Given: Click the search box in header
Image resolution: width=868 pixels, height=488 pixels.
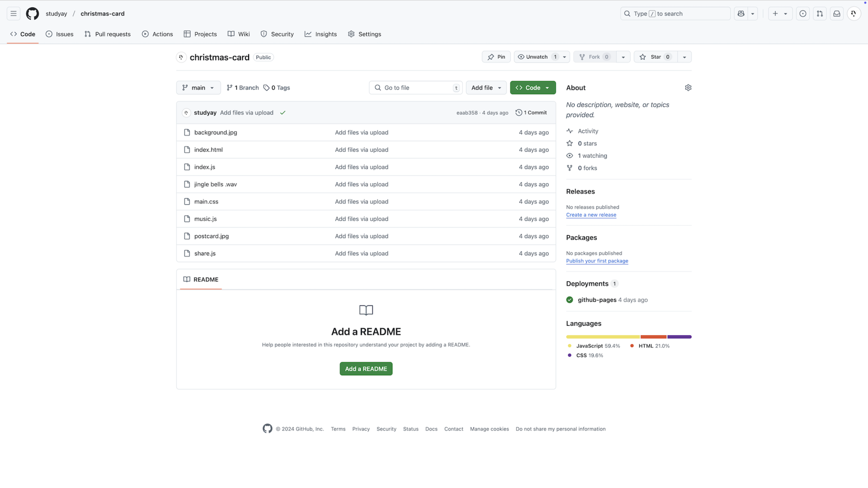Looking at the screenshot, I should click(675, 14).
